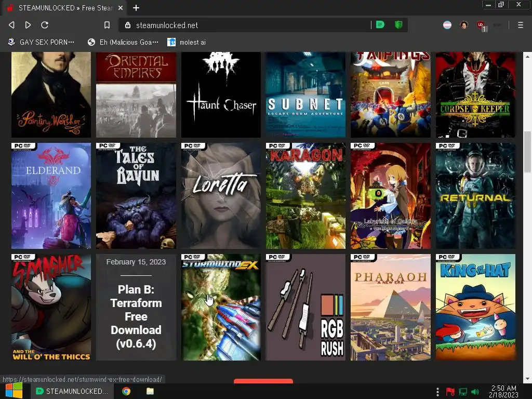Open the Corpse Keeper game cover
The height and width of the screenshot is (399, 532).
coord(475,95)
